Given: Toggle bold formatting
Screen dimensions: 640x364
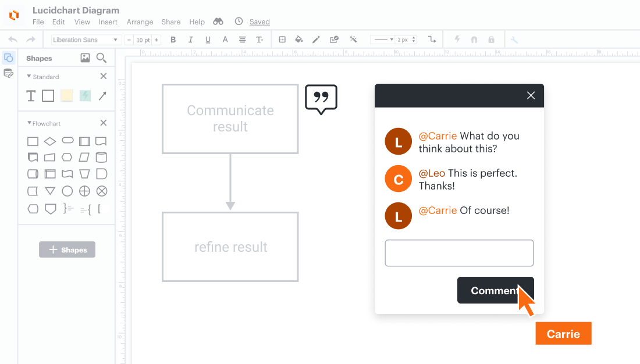Looking at the screenshot, I should pyautogui.click(x=173, y=40).
